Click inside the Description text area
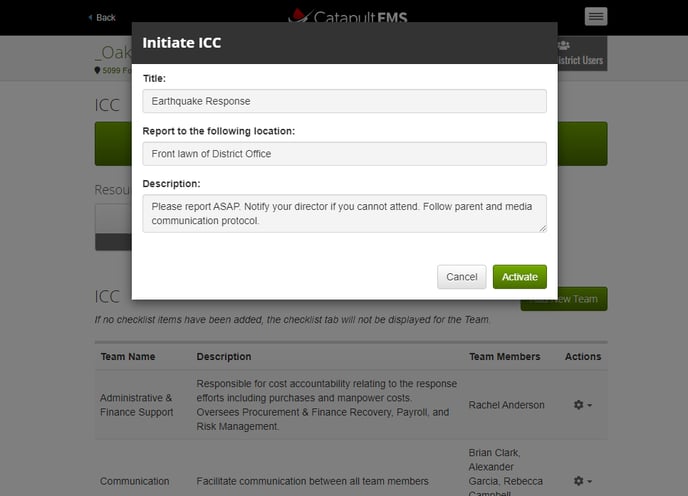Screen dimensions: 688x496 (x=344, y=213)
